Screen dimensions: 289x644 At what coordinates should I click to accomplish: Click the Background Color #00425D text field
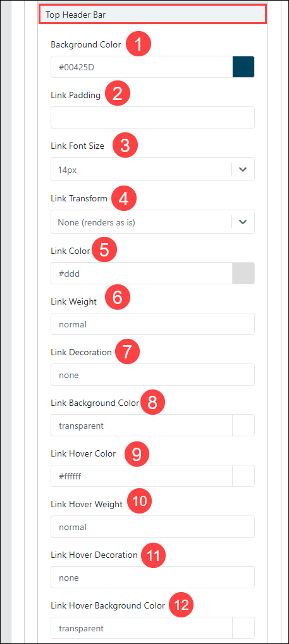tap(142, 66)
